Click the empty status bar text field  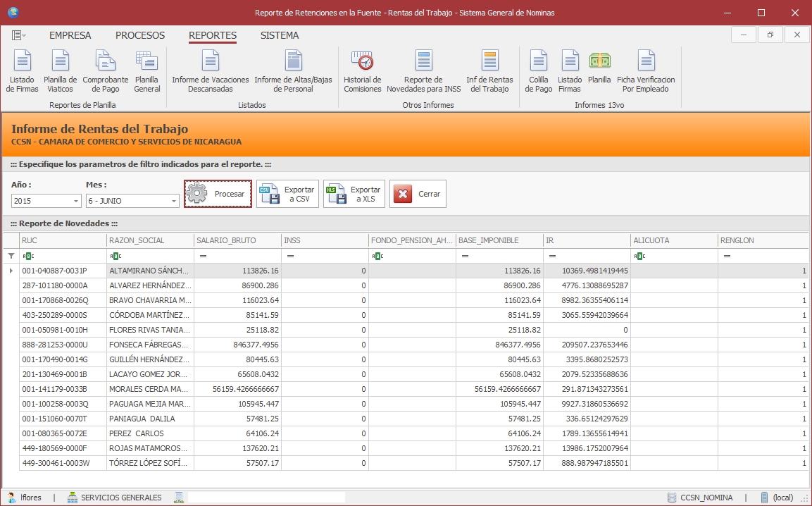[266, 498]
